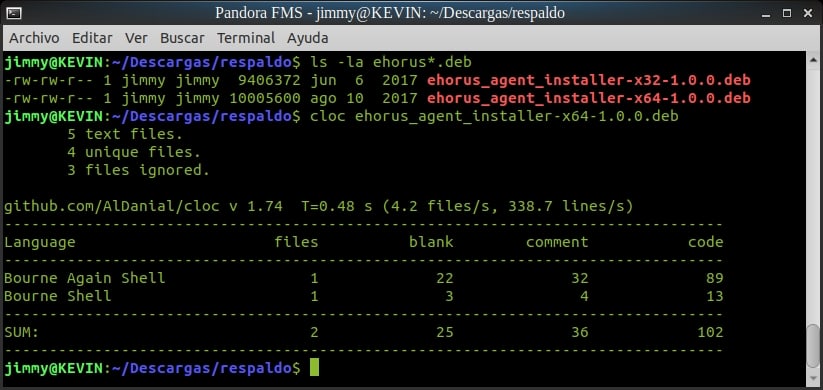Click the '4 unique files.' line
The width and height of the screenshot is (823, 390).
coord(134,152)
